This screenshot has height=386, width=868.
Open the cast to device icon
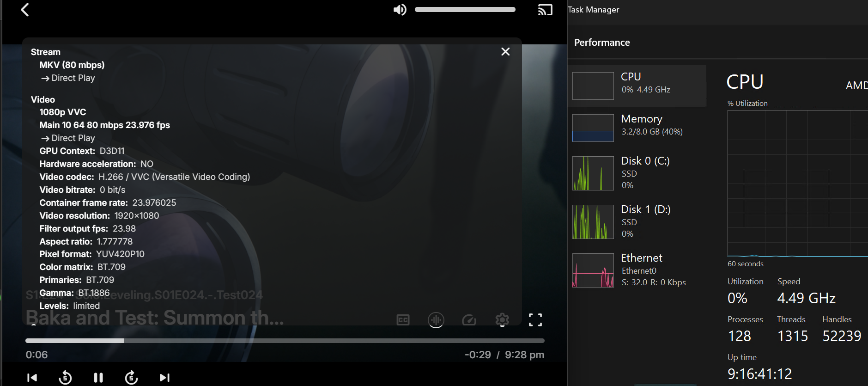545,10
